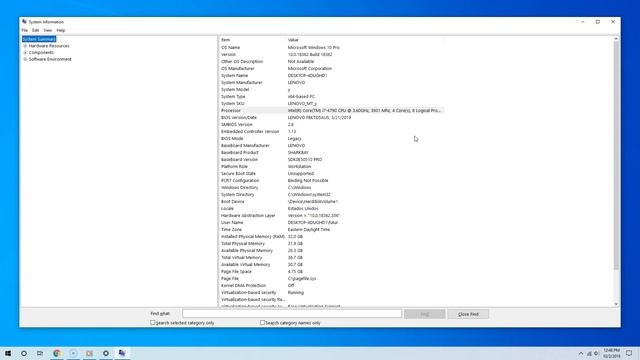Select Hardware Resources category label

[x=49, y=46]
